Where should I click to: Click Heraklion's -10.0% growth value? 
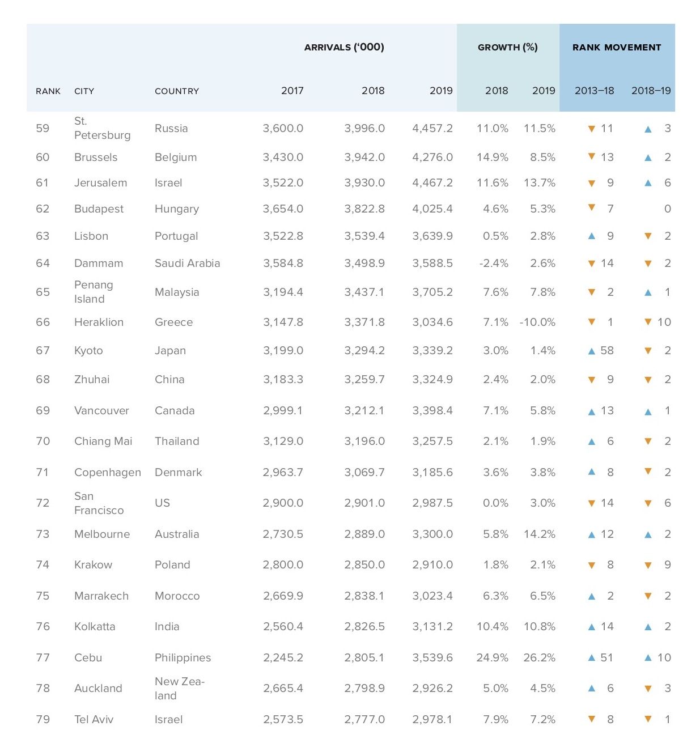[x=537, y=322]
